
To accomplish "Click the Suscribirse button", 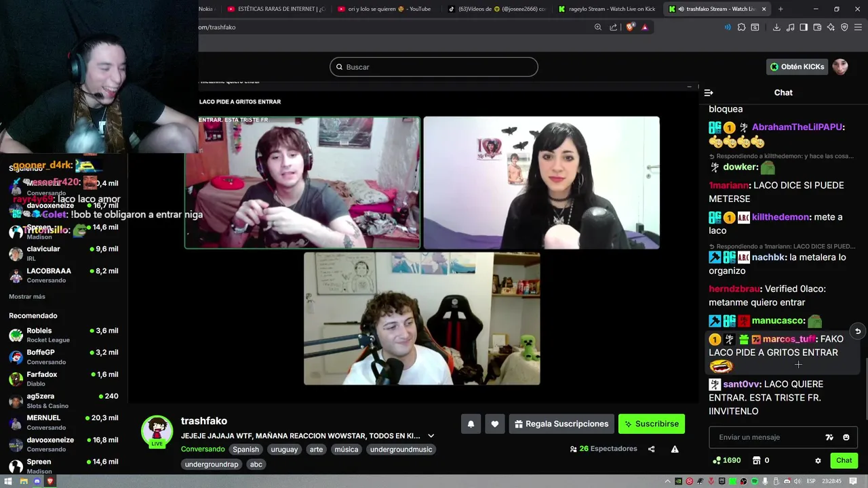I will point(652,424).
